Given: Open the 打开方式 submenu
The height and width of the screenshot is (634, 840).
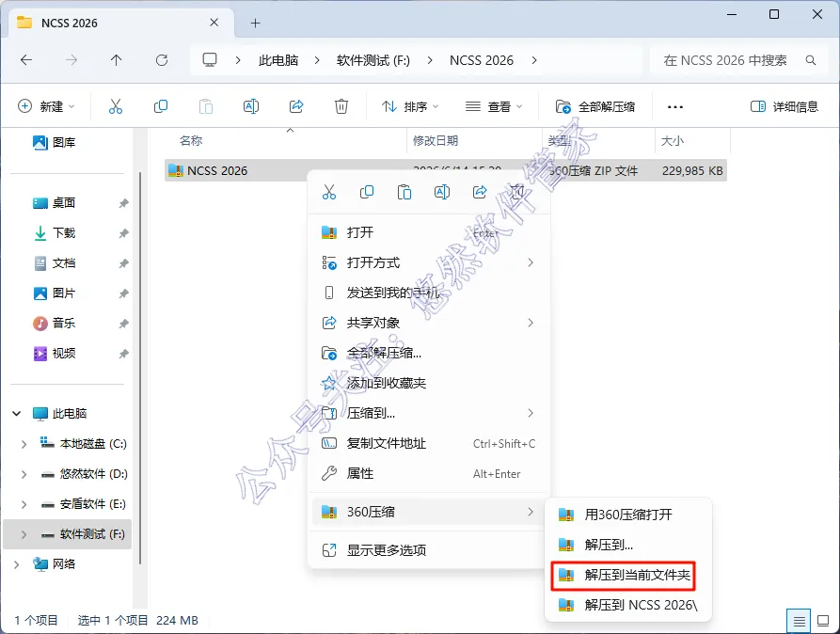Looking at the screenshot, I should point(429,262).
